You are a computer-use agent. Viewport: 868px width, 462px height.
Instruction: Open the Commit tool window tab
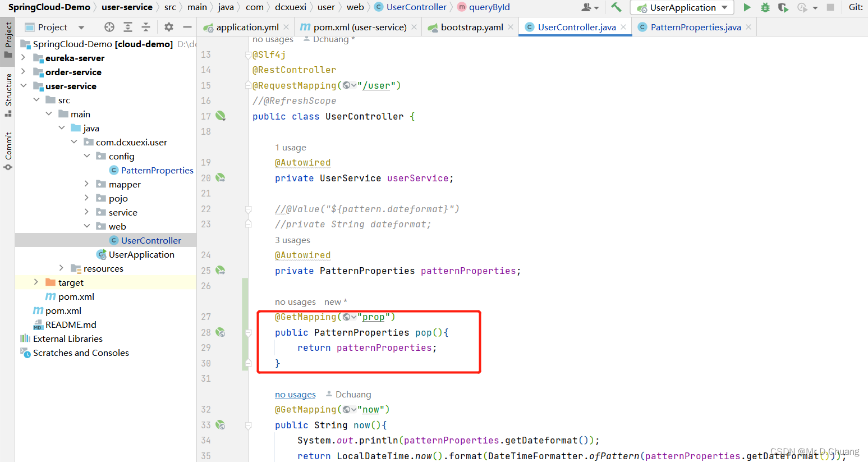tap(8, 150)
